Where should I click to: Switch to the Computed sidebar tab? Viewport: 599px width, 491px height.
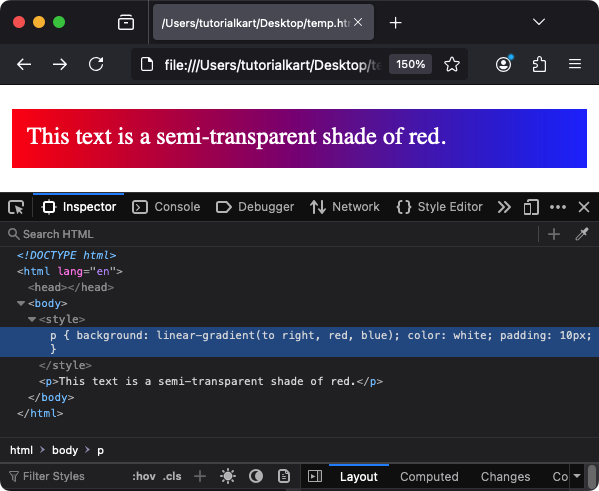[x=429, y=477]
